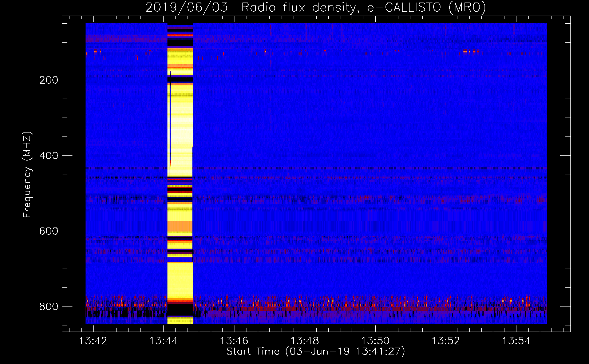Image resolution: width=589 pixels, height=364 pixels.
Task: Click the 600 frequency tick label
Action: click(x=49, y=232)
